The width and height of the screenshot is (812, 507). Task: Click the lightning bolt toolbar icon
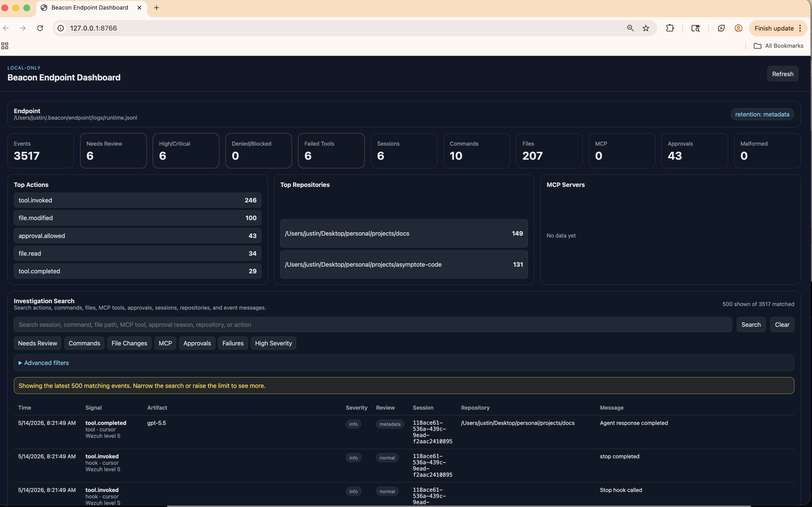pos(721,28)
